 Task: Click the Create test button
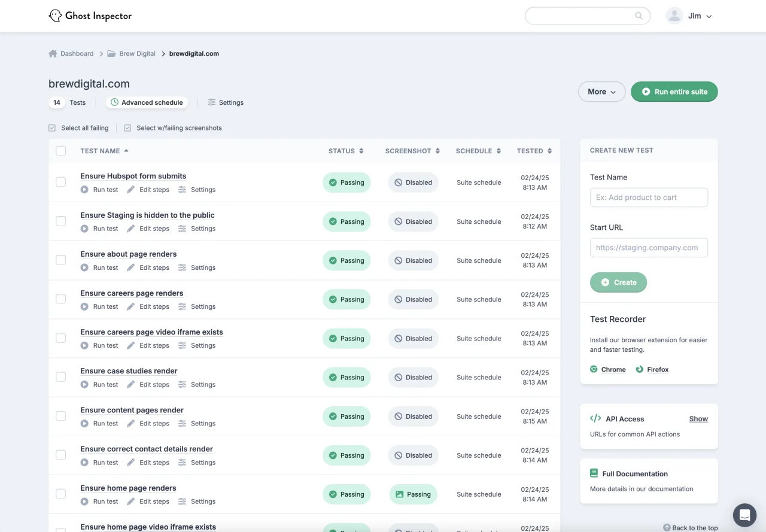618,282
